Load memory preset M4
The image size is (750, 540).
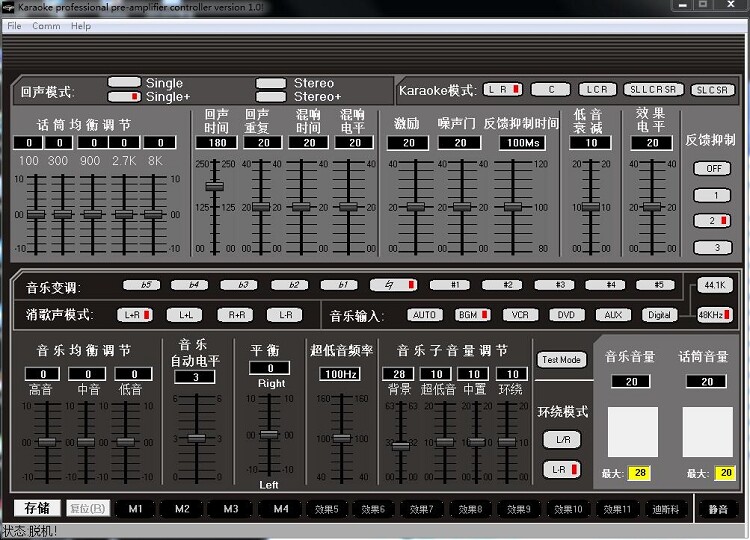pos(281,508)
